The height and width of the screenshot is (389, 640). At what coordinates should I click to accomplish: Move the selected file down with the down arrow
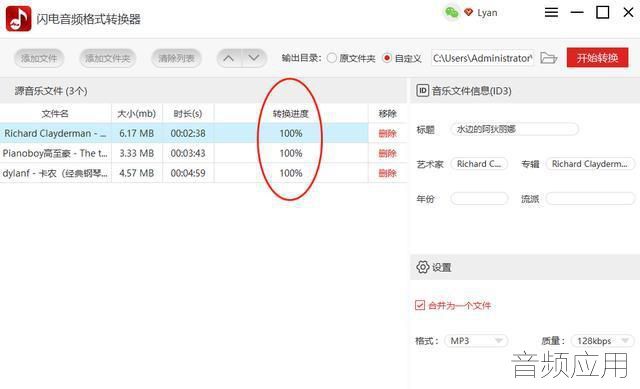[254, 58]
